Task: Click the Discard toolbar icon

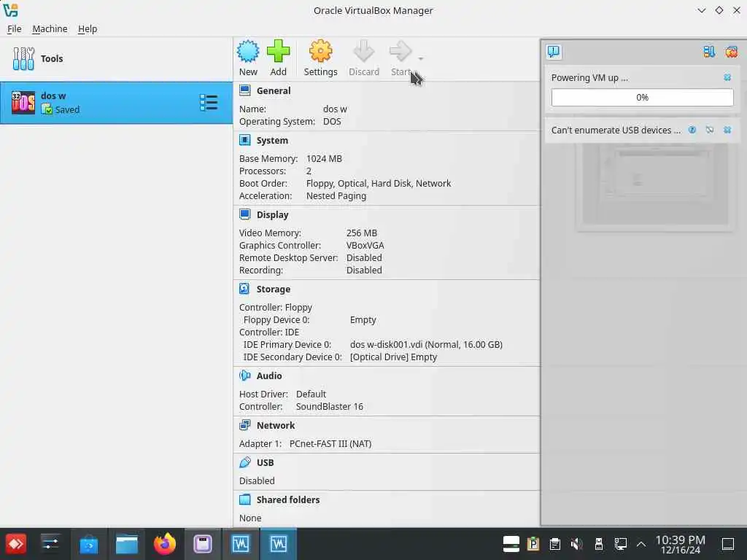Action: [364, 52]
